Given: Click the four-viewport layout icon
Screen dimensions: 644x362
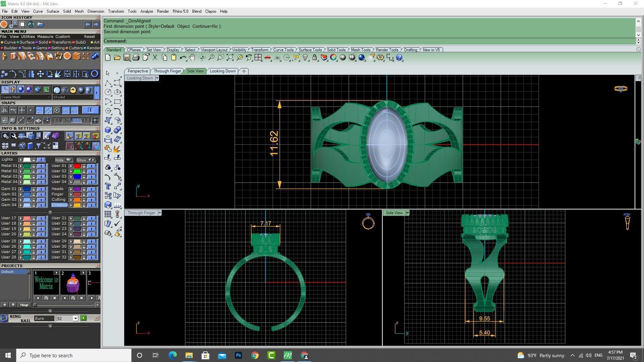Looking at the screenshot, I should [x=258, y=58].
